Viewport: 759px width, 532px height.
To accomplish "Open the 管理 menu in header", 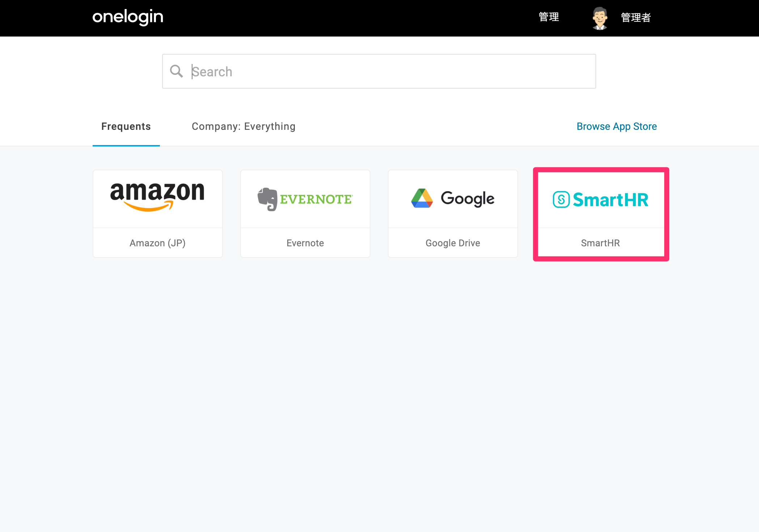I will pyautogui.click(x=549, y=17).
